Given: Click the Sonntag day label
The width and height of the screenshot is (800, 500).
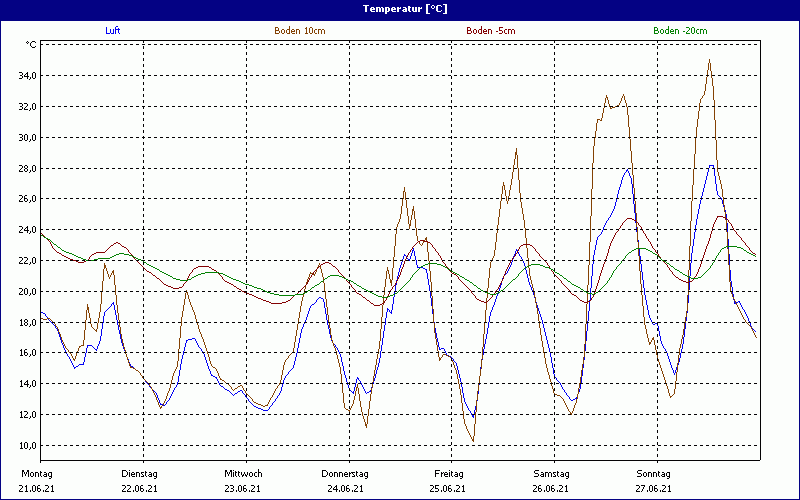Looking at the screenshot, I should [x=654, y=474].
